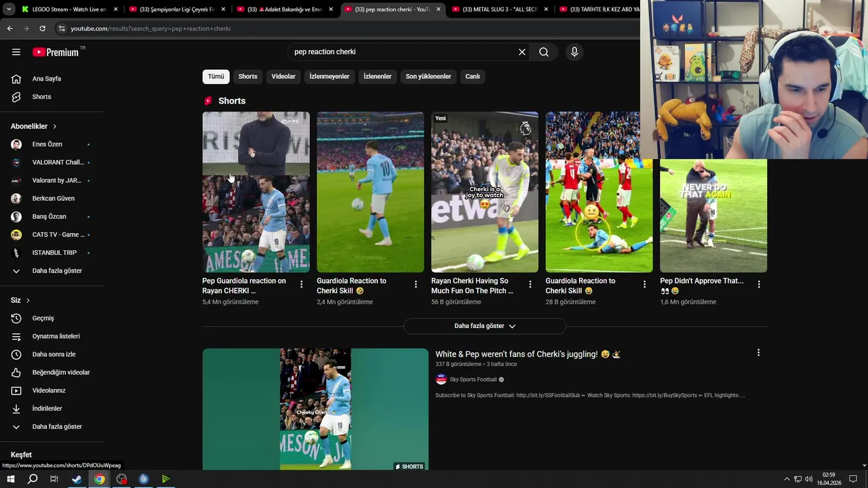
Task: Expand Daha fazla göster under Siz section
Action: click(57, 426)
